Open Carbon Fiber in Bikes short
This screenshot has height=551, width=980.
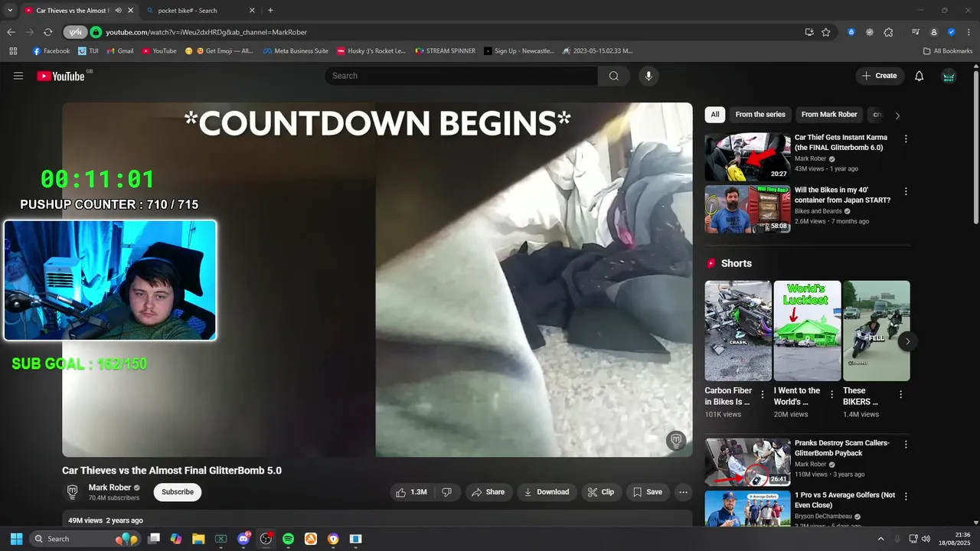pos(738,331)
